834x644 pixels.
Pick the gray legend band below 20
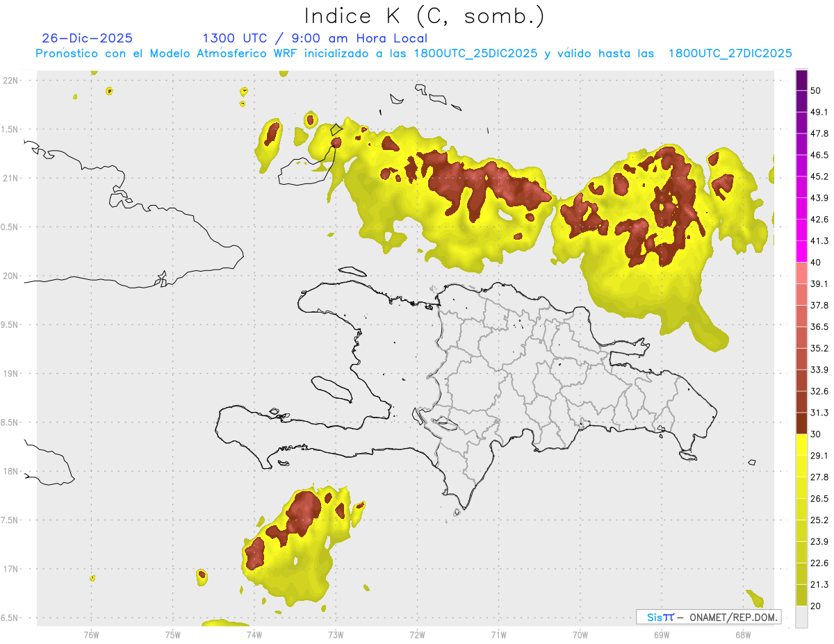tap(801, 617)
